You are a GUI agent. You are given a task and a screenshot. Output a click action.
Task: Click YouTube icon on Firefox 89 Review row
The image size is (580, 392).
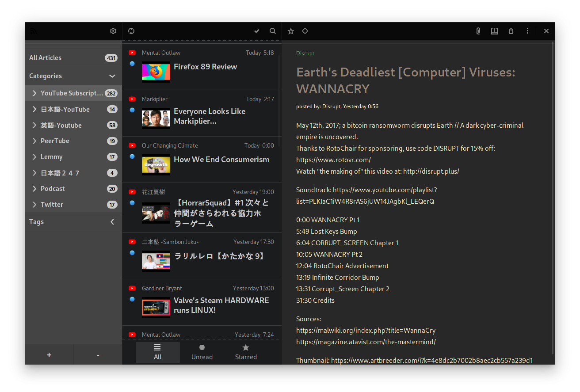tap(132, 53)
